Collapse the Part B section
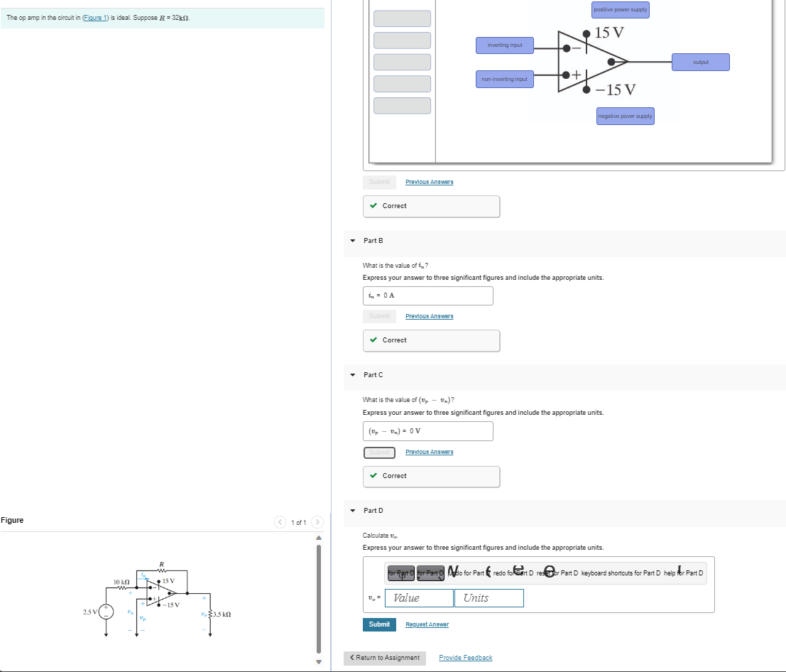 tap(352, 241)
